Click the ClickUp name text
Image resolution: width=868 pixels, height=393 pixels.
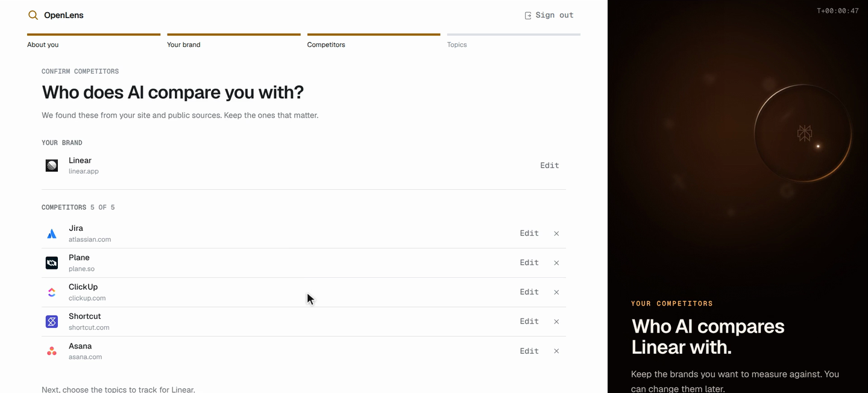tap(83, 287)
